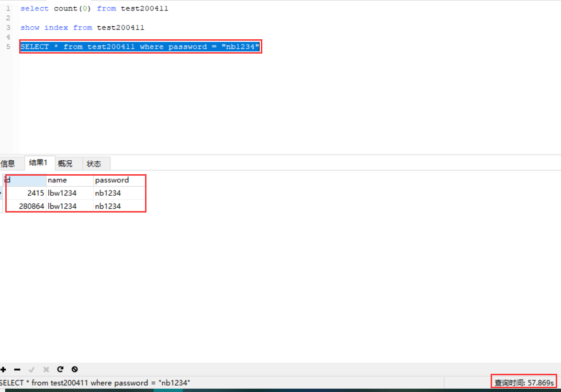Click the name column header
Viewport: 561px width, 392px height.
coord(69,180)
